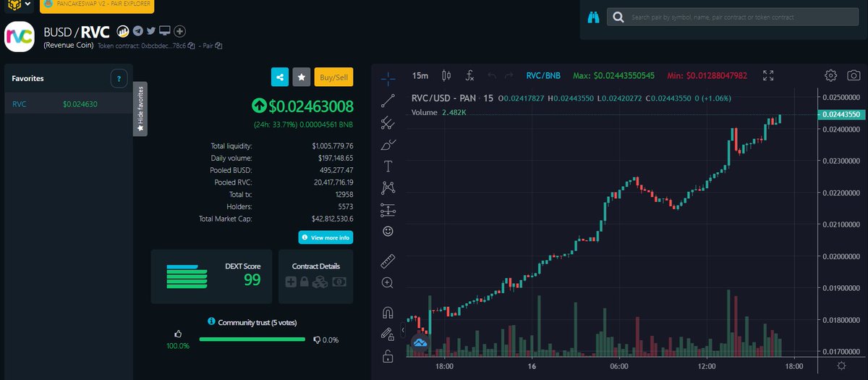This screenshot has height=380, width=868.
Task: Open the Twitter link icon
Action: (151, 31)
